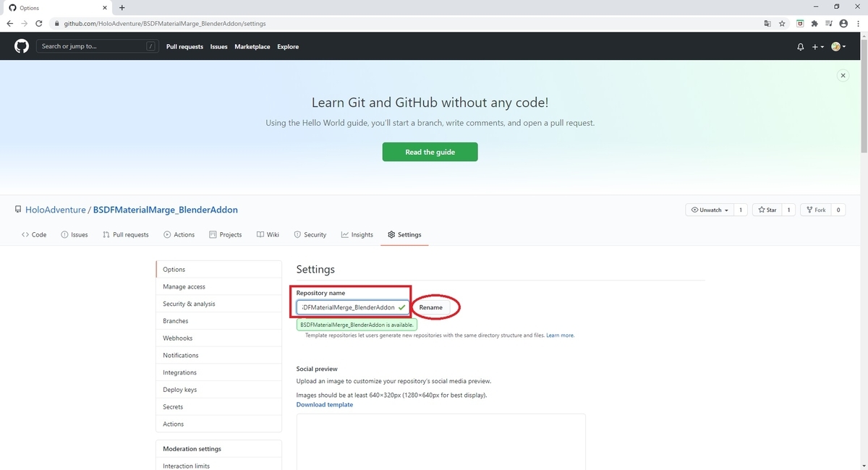Select Webhooks in settings sidebar
The width and height of the screenshot is (868, 470).
coord(218,338)
